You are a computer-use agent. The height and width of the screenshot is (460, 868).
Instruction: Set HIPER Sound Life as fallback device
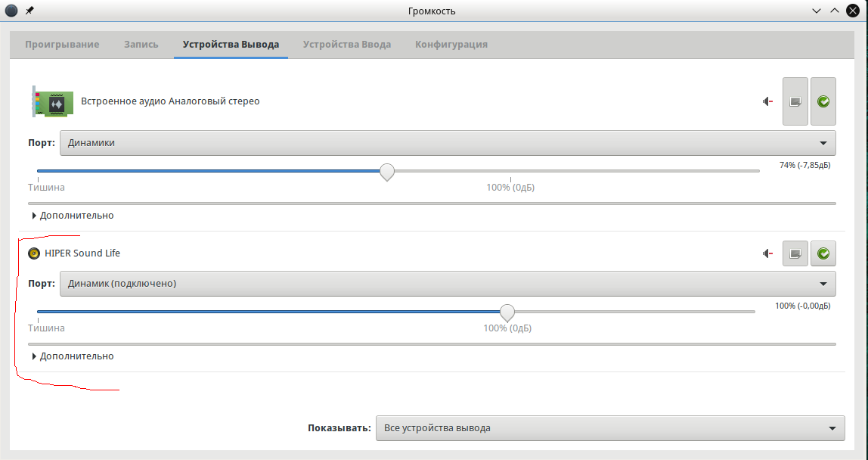pos(823,253)
